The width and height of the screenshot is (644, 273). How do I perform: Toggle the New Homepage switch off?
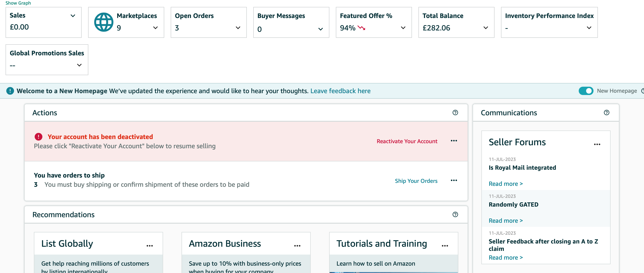[586, 91]
